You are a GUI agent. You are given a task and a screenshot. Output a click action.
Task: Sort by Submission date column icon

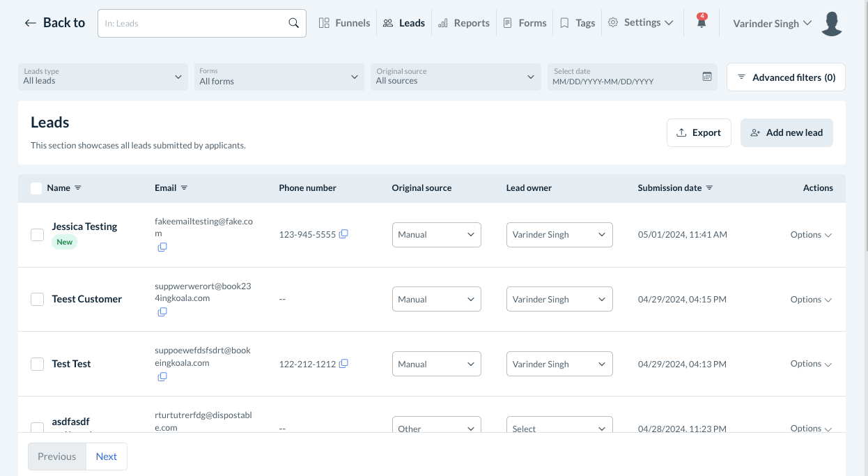click(x=709, y=188)
